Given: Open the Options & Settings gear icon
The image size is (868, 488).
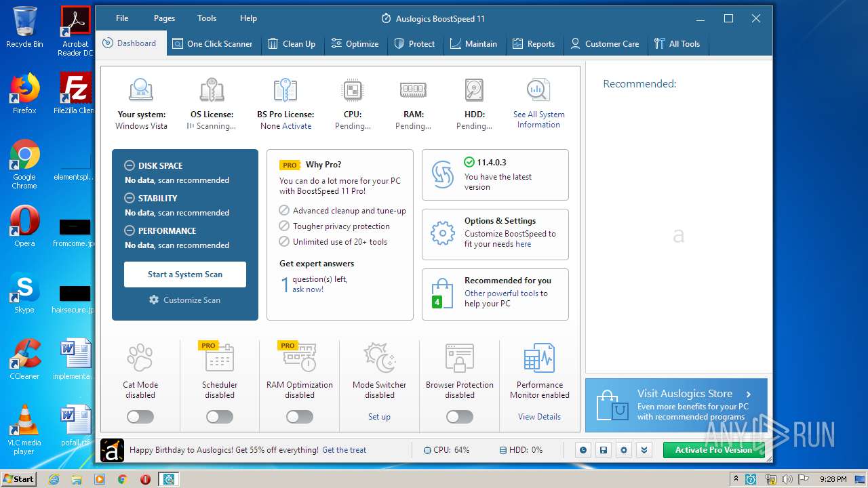Looking at the screenshot, I should 443,234.
